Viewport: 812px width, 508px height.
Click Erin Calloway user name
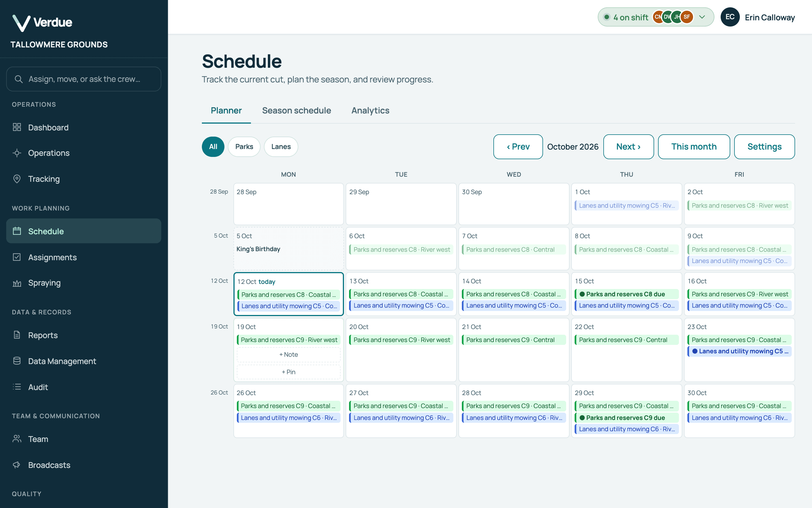(x=770, y=17)
